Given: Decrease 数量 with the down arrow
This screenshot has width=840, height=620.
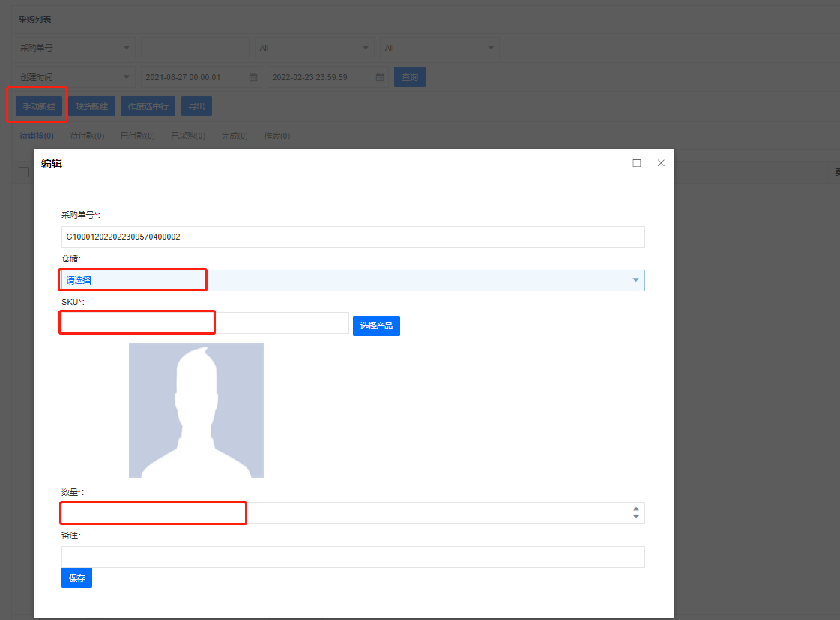Looking at the screenshot, I should tap(636, 517).
